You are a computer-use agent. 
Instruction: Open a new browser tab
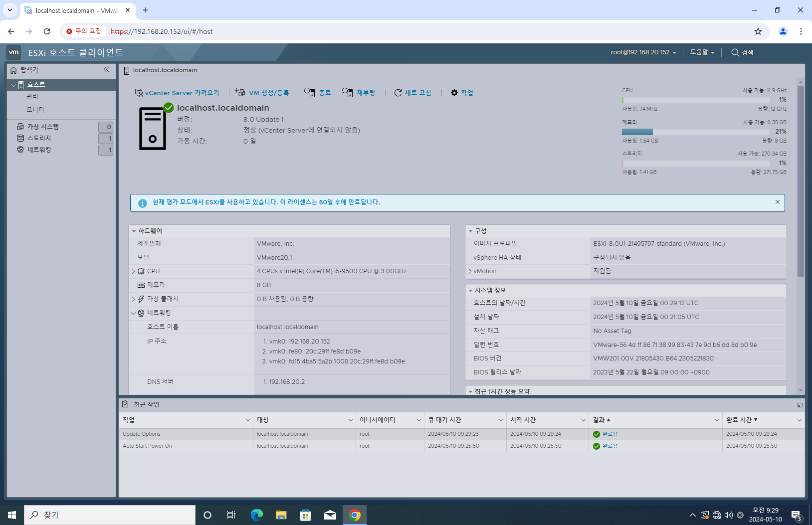coord(146,10)
